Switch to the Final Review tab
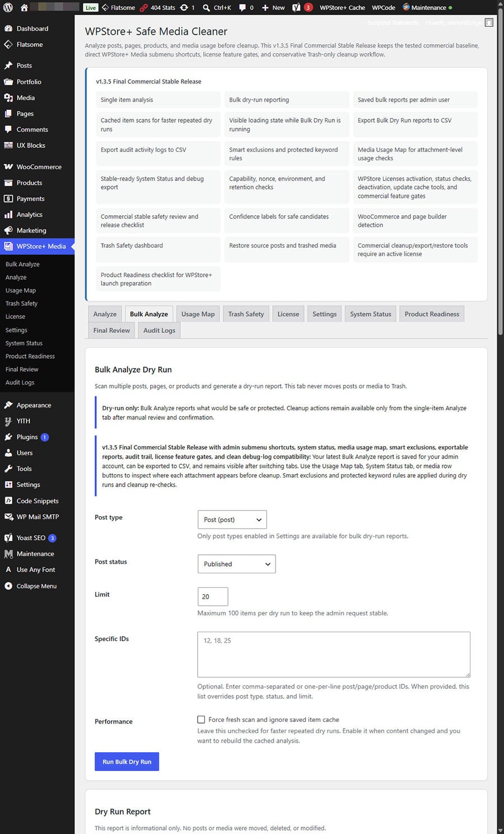Image resolution: width=504 pixels, height=834 pixels. tap(111, 330)
